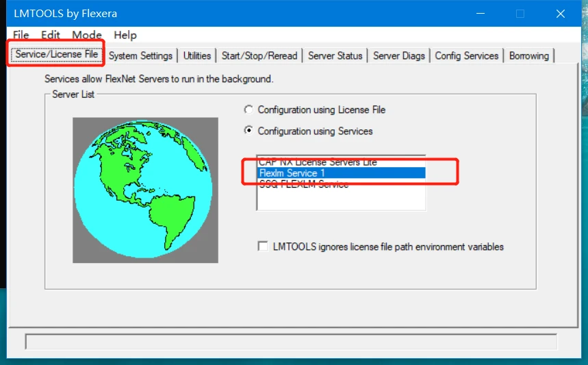Click the status bar field at bottom
Image resolution: width=588 pixels, height=365 pixels.
click(x=291, y=341)
